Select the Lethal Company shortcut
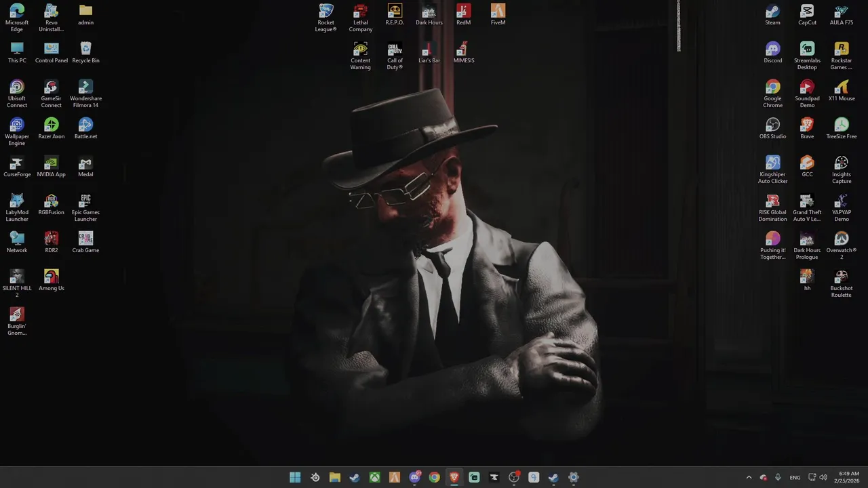This screenshot has height=488, width=868. pyautogui.click(x=361, y=18)
